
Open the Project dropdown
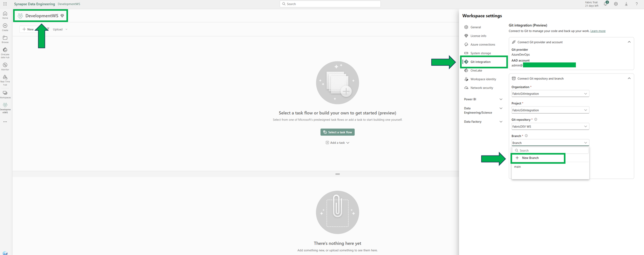[550, 110]
